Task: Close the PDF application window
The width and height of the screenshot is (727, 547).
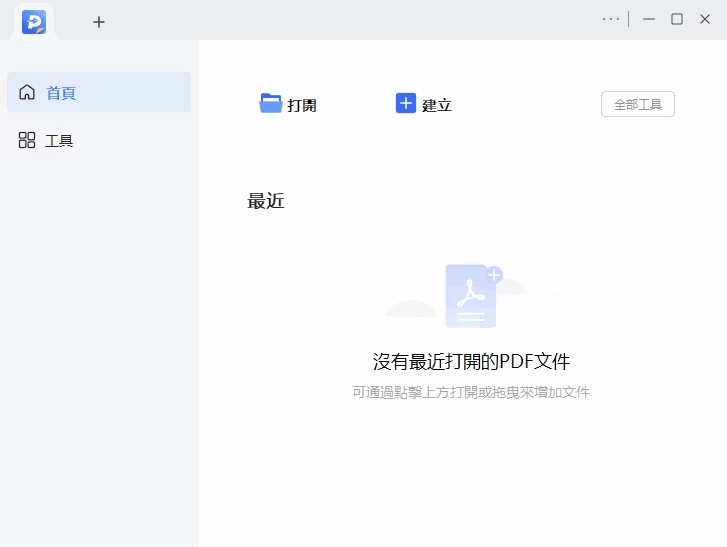Action: (x=705, y=19)
